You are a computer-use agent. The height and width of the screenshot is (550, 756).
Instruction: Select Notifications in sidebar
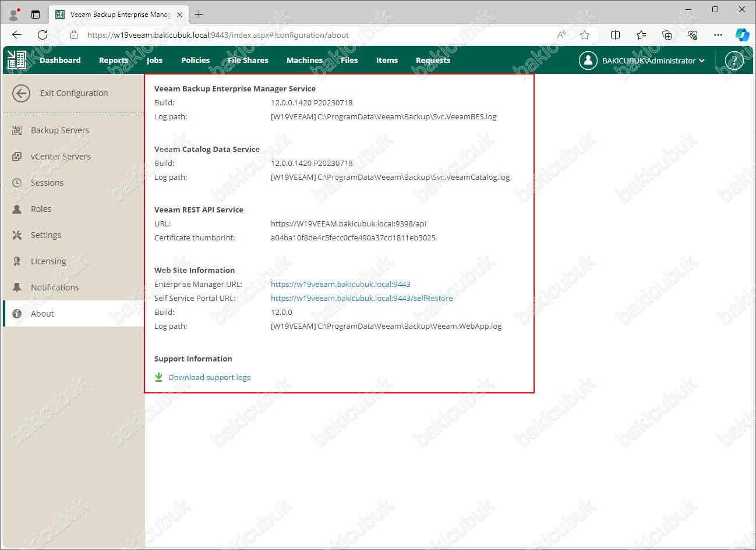(73, 288)
